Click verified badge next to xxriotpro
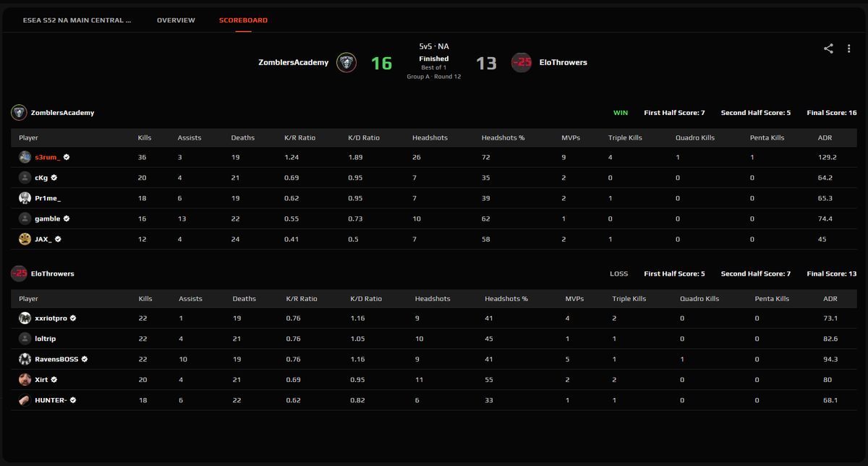The width and height of the screenshot is (868, 466). [x=73, y=318]
